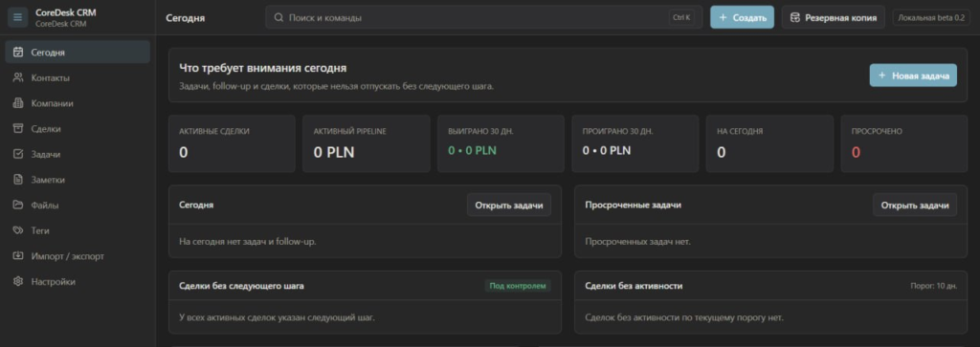
Task: Click the folder icon beside Файлы
Action: click(18, 206)
